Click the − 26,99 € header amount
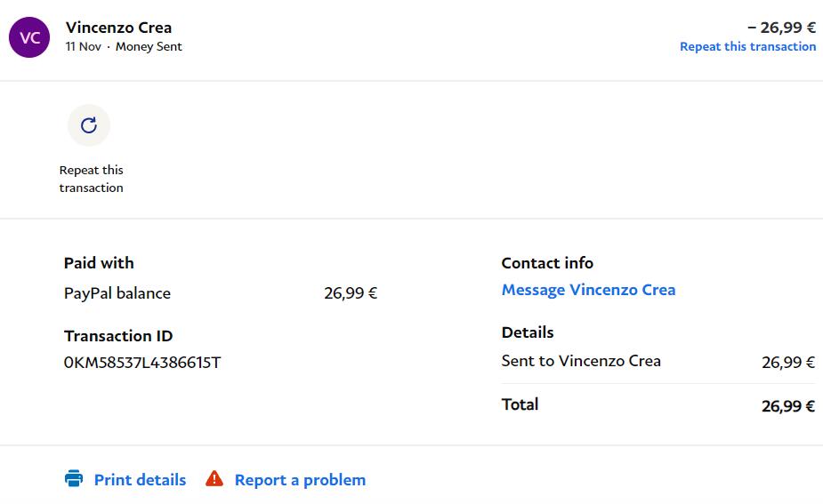The height and width of the screenshot is (504, 823). 781,28
